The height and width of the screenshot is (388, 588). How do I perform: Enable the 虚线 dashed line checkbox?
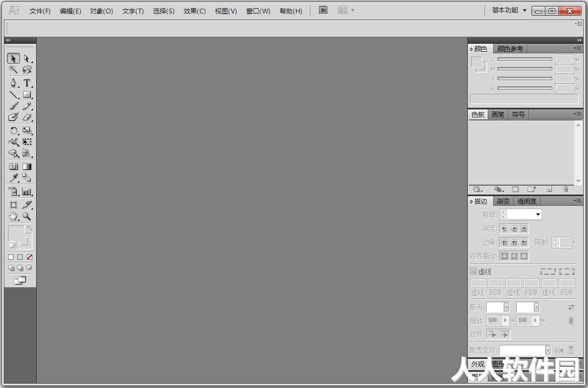point(474,271)
